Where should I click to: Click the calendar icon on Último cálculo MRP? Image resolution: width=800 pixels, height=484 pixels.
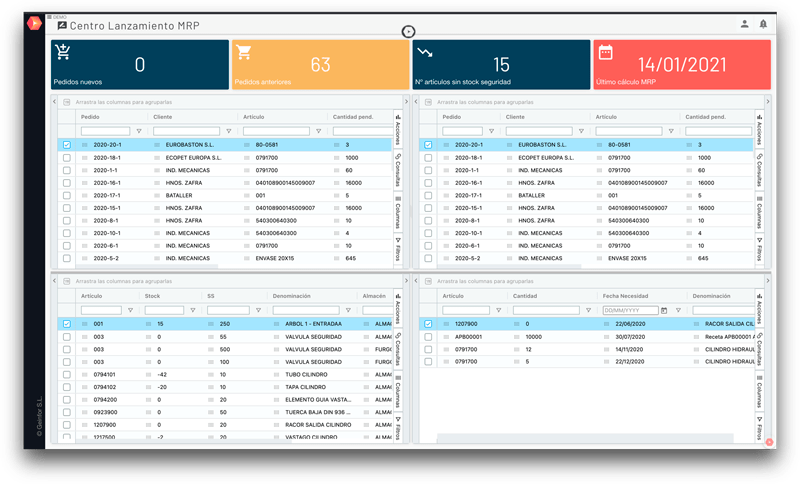point(604,53)
